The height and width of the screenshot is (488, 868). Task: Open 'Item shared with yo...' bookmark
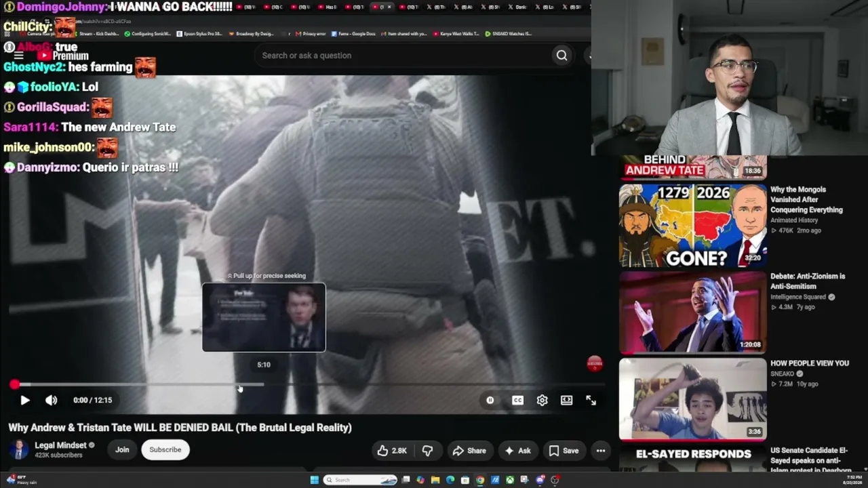point(404,33)
